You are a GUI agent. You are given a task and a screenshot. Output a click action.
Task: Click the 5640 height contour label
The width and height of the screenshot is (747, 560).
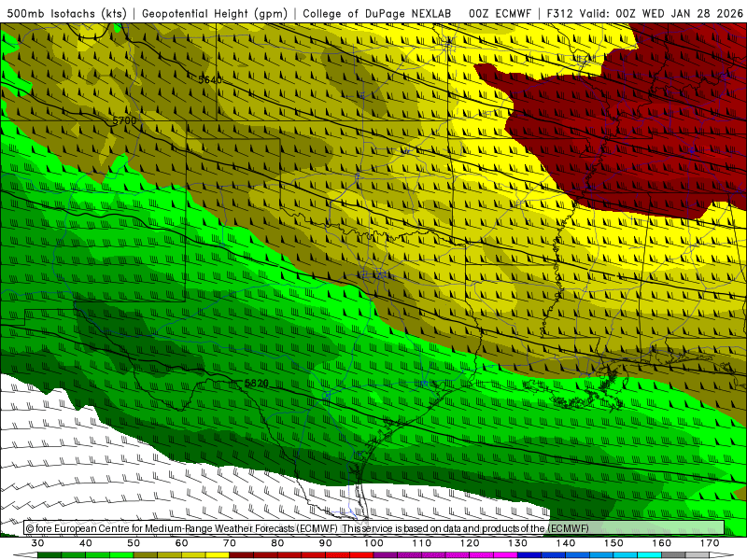(x=210, y=79)
